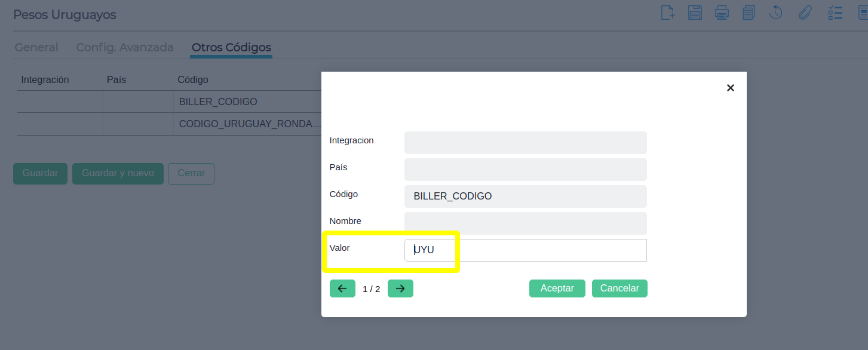The width and height of the screenshot is (868, 350).
Task: Click the 1 / 2 record counter
Action: pyautogui.click(x=371, y=289)
